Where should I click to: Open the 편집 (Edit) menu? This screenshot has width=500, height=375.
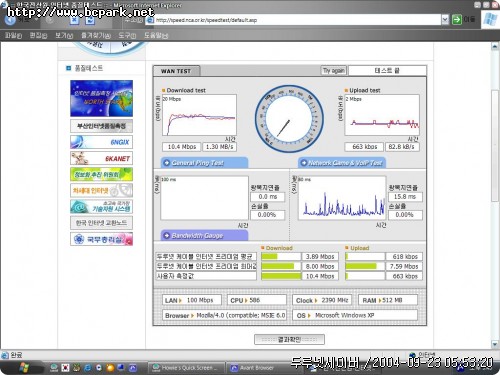(38, 35)
